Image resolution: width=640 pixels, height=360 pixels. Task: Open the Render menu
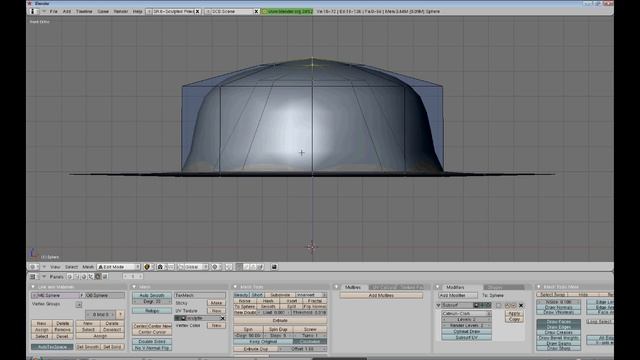[120, 11]
